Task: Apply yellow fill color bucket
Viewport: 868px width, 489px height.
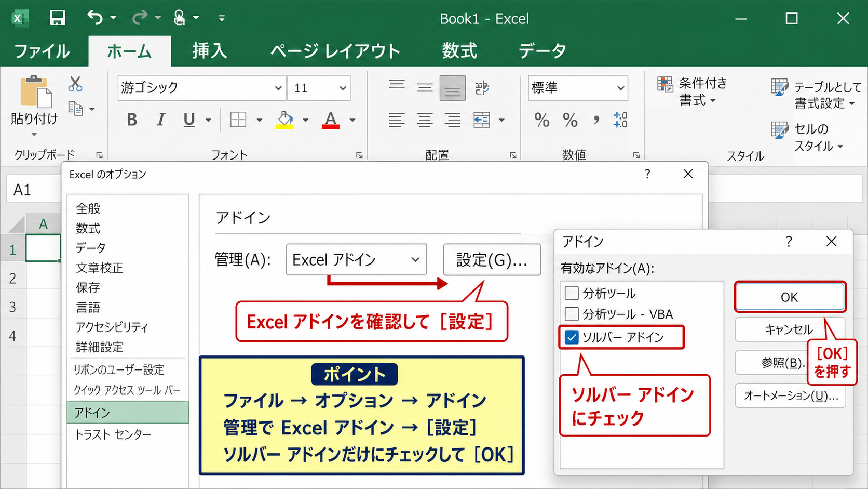Action: tap(284, 120)
